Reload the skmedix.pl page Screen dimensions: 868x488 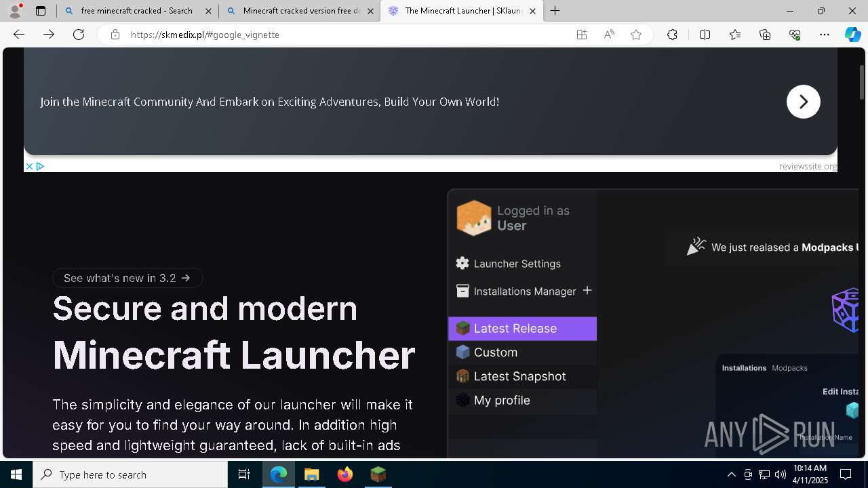[x=79, y=35]
